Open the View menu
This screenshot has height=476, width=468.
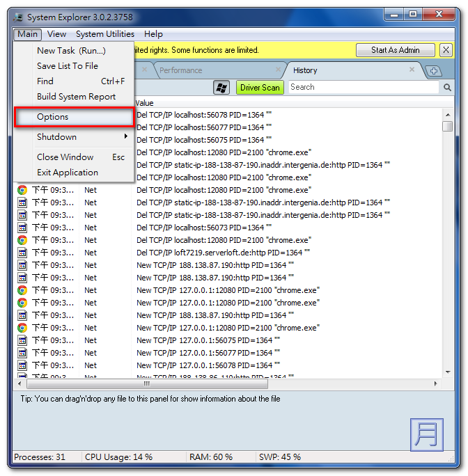click(57, 34)
